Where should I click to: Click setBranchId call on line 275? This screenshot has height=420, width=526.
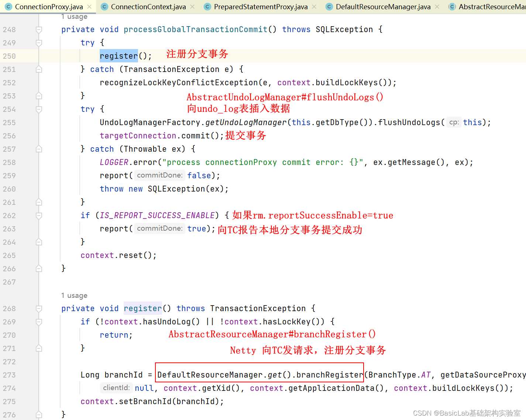coord(145,402)
